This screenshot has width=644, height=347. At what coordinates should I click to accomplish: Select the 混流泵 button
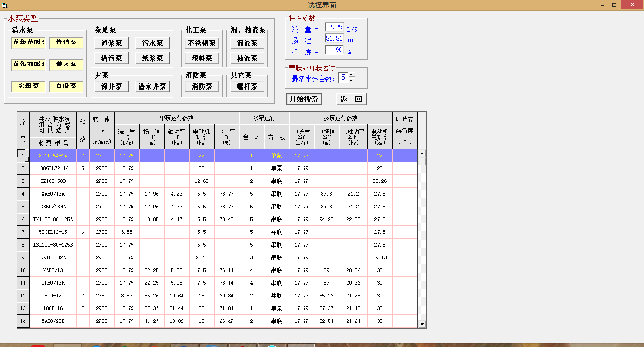click(247, 43)
